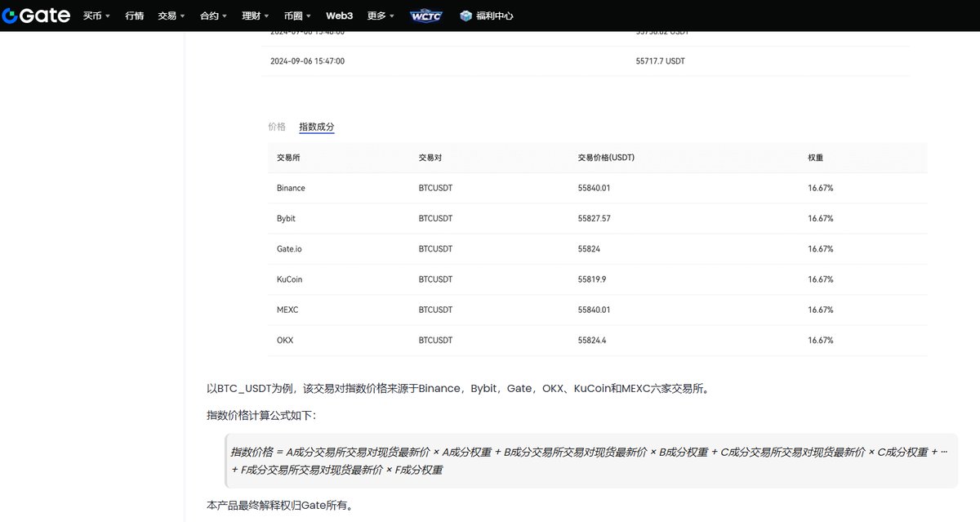The width and height of the screenshot is (980, 522).
Task: Select the OKX exchange row
Action: point(598,341)
